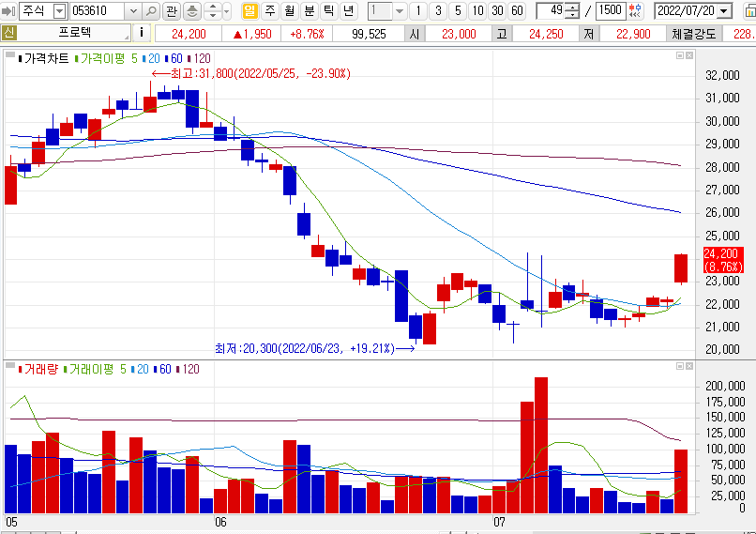This screenshot has width=756, height=534.
Task: Click the +8.76% change rate cell
Action: [x=307, y=34]
